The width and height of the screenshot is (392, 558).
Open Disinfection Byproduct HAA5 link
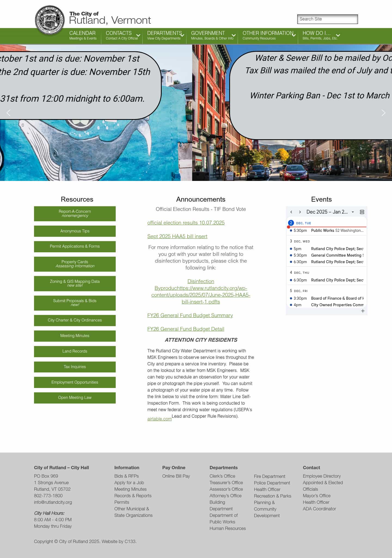(201, 292)
